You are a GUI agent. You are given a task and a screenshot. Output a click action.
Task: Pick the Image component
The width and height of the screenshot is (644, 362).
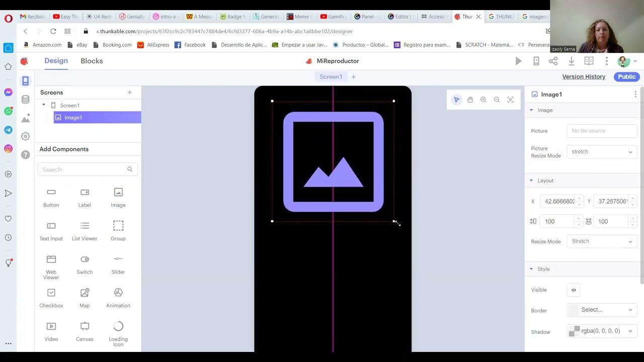click(x=118, y=198)
